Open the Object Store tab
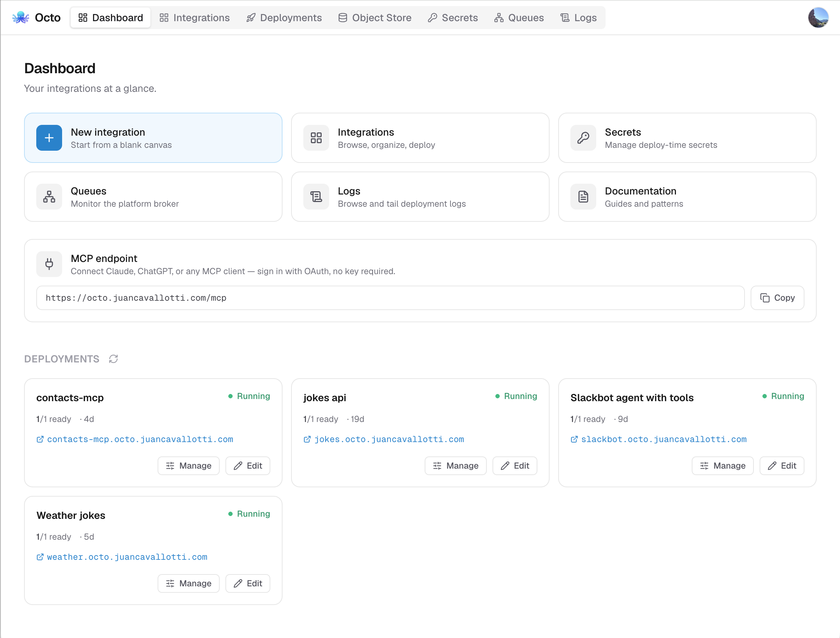Image resolution: width=840 pixels, height=638 pixels. tap(375, 18)
